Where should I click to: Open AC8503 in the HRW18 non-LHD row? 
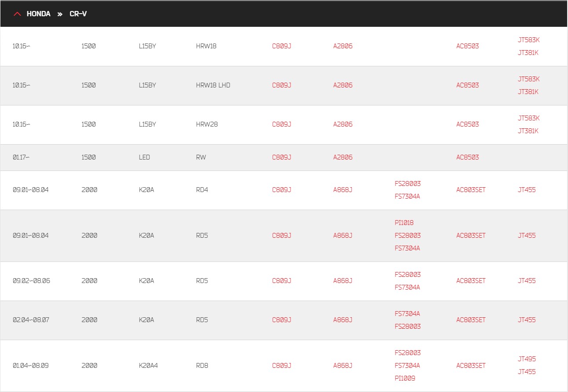468,46
